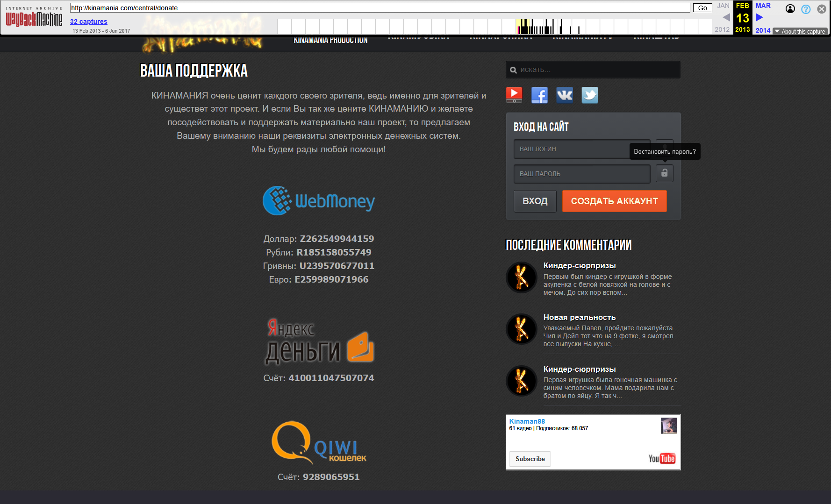Click the Go button in Wayback toolbar
Image resolution: width=831 pixels, height=504 pixels.
point(702,8)
